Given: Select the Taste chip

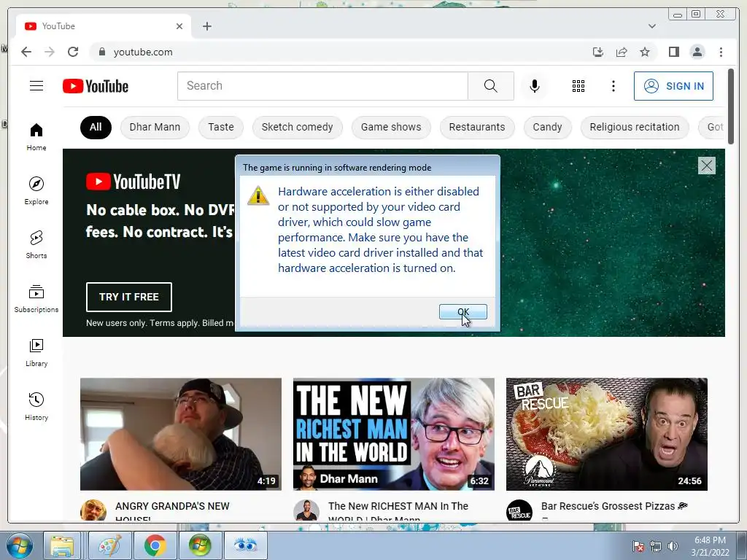Looking at the screenshot, I should (221, 127).
